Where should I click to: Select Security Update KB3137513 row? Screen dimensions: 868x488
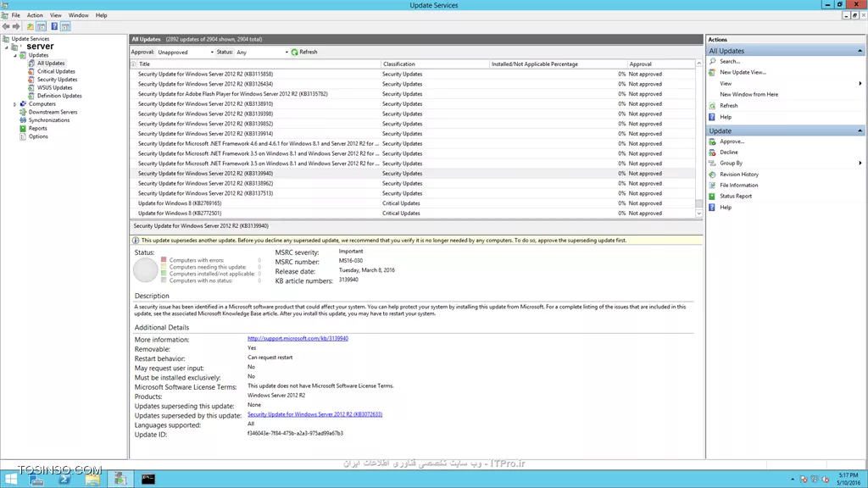click(413, 194)
